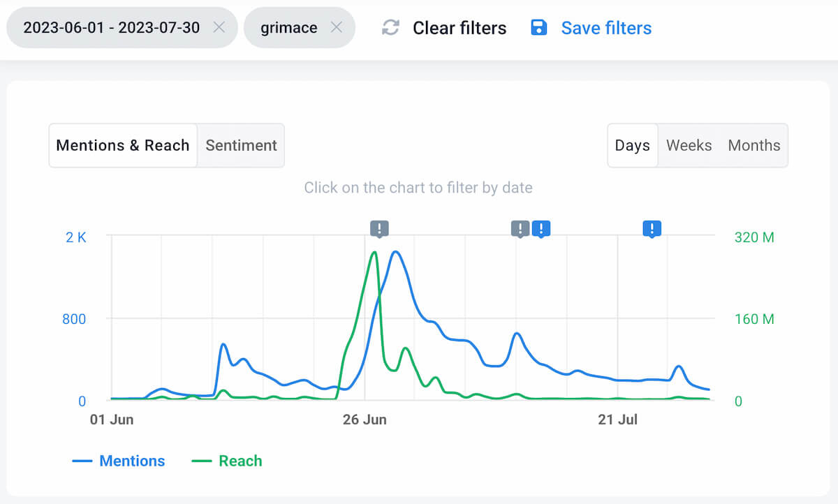Click the 2023-06-01 - 2023-07-30 date filter chip
The height and width of the screenshot is (504, 838).
112,28
